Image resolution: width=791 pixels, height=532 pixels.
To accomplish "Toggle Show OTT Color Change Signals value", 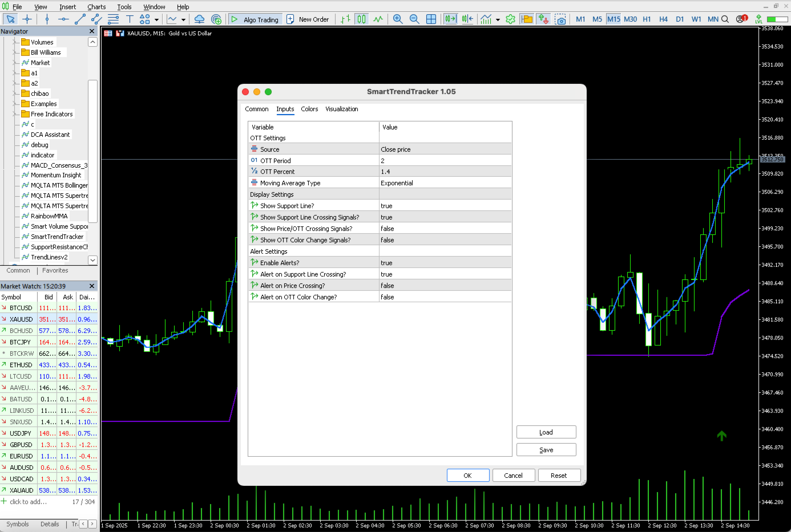I will [x=445, y=240].
